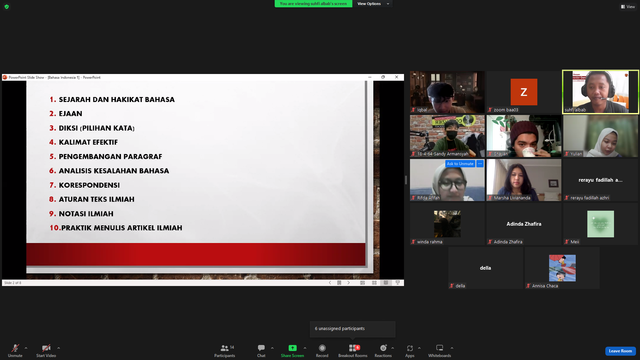640x360 pixels.
Task: Click slide item 'ANALISIS KESALAHAN BAHASA'
Action: pyautogui.click(x=114, y=171)
